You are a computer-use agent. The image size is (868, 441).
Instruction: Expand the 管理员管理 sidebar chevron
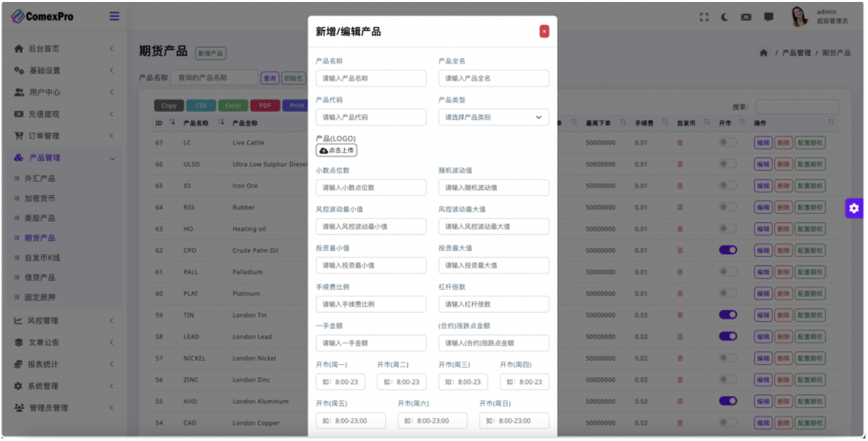[111, 408]
